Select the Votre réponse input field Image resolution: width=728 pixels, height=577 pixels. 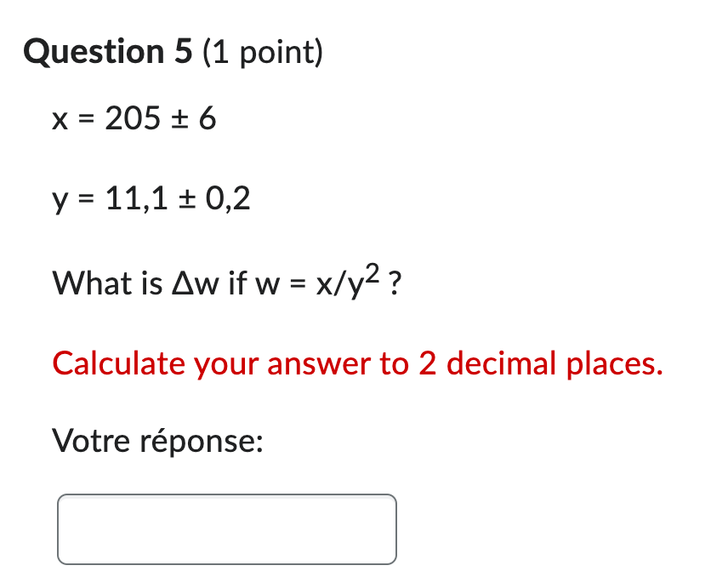point(226,528)
